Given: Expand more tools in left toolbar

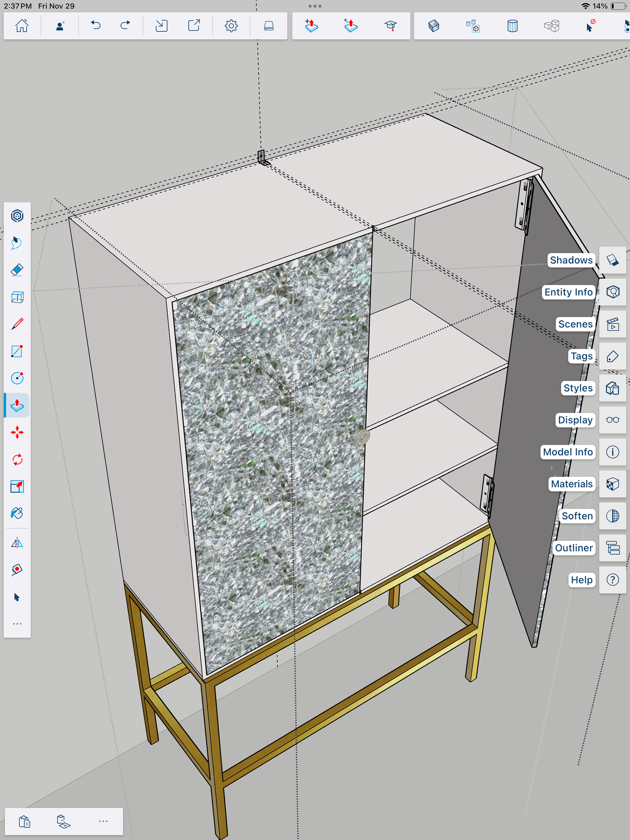Looking at the screenshot, I should tap(17, 624).
